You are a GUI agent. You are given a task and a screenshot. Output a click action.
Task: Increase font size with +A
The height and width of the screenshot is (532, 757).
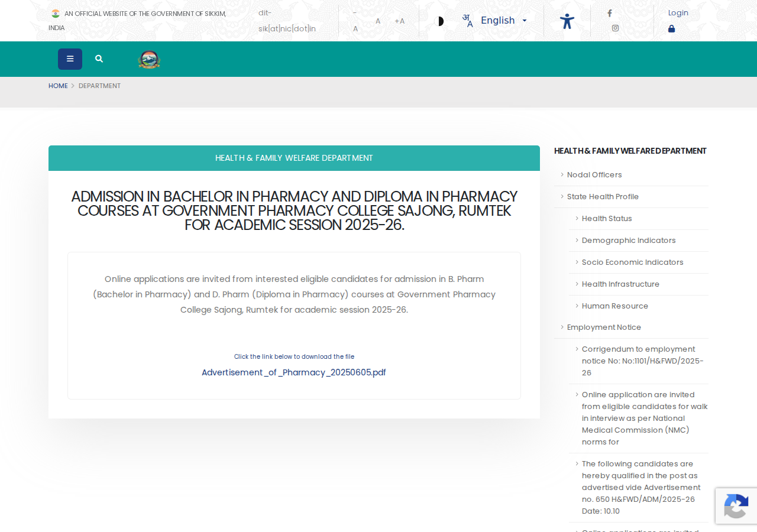click(x=400, y=21)
